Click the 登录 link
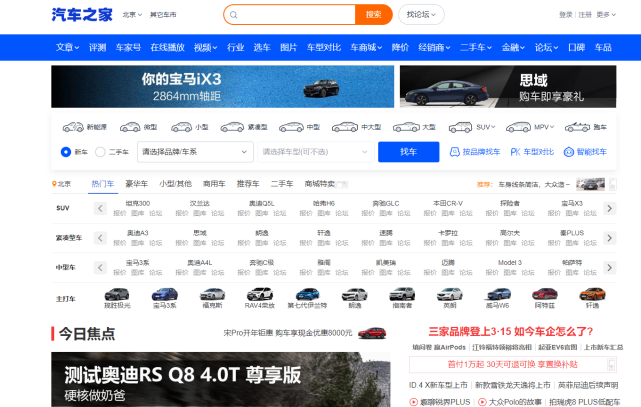 566,15
